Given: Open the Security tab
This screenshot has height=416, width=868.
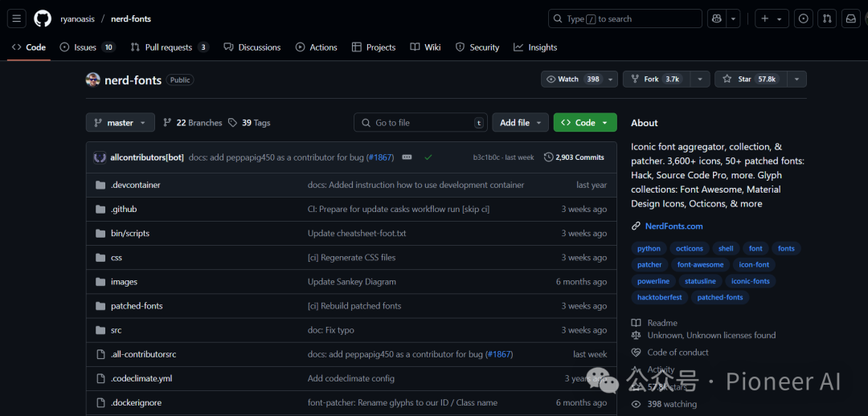Looking at the screenshot, I should coord(477,47).
